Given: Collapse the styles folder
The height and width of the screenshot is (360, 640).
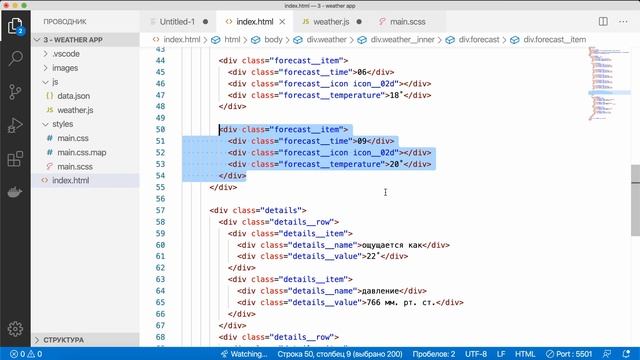Looking at the screenshot, I should pyautogui.click(x=85, y=124).
